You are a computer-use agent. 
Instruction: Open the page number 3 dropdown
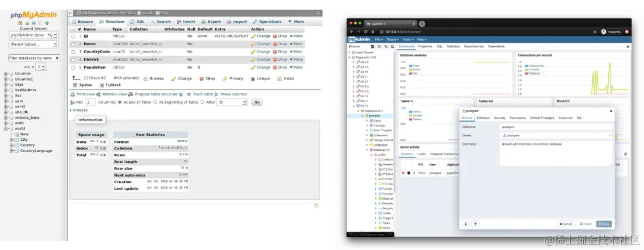41,67
